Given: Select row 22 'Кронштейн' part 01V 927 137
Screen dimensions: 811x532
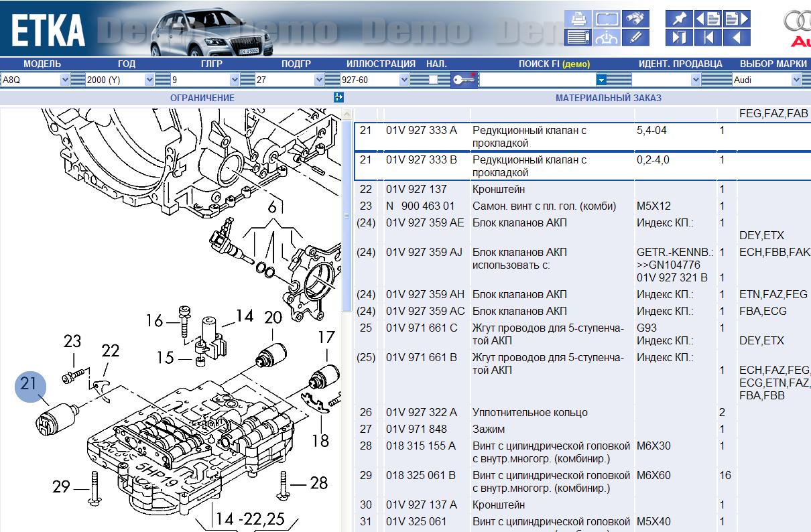Looking at the screenshot, I should click(582, 190).
